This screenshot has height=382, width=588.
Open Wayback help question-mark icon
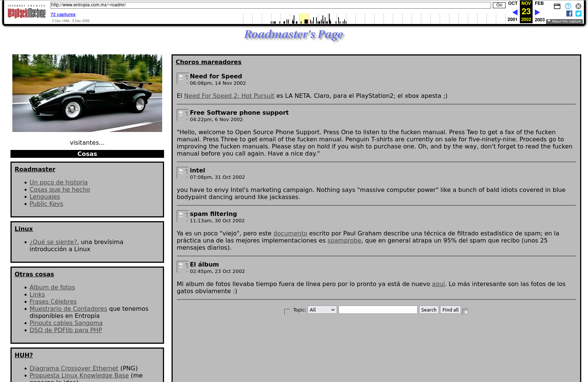(568, 6)
